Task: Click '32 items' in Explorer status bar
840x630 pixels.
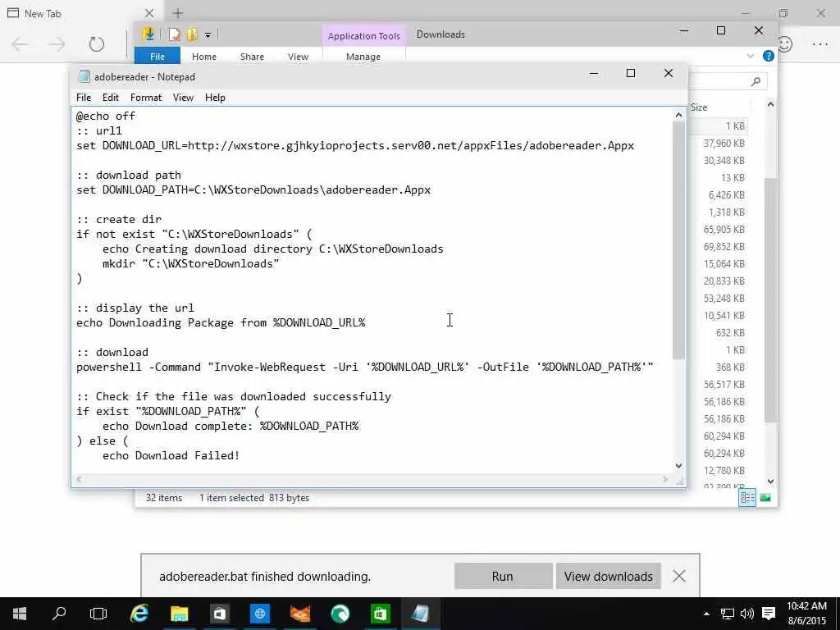Action: pyautogui.click(x=164, y=498)
